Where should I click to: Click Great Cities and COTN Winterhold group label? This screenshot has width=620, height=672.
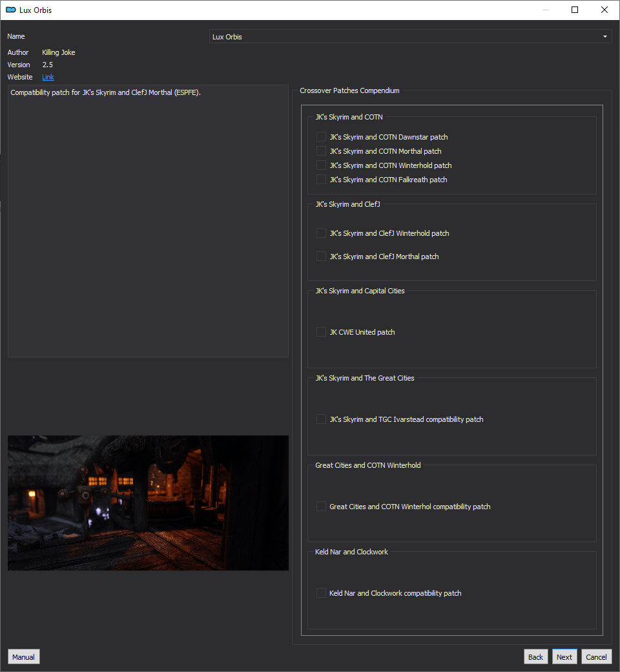[x=368, y=465]
